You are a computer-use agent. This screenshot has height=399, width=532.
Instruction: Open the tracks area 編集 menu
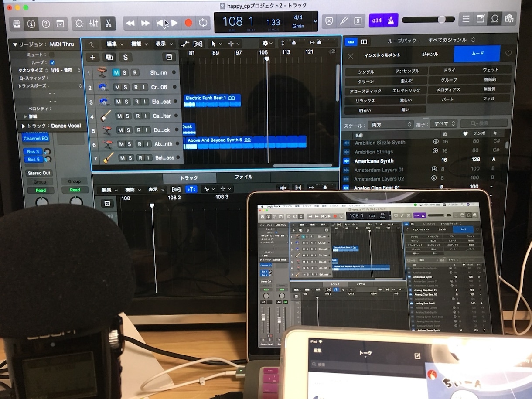tap(115, 44)
